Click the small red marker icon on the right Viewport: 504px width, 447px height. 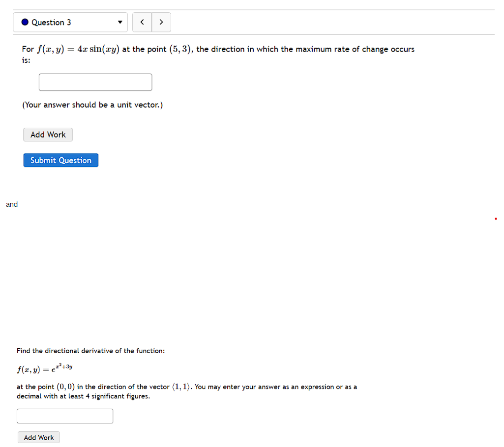point(496,218)
